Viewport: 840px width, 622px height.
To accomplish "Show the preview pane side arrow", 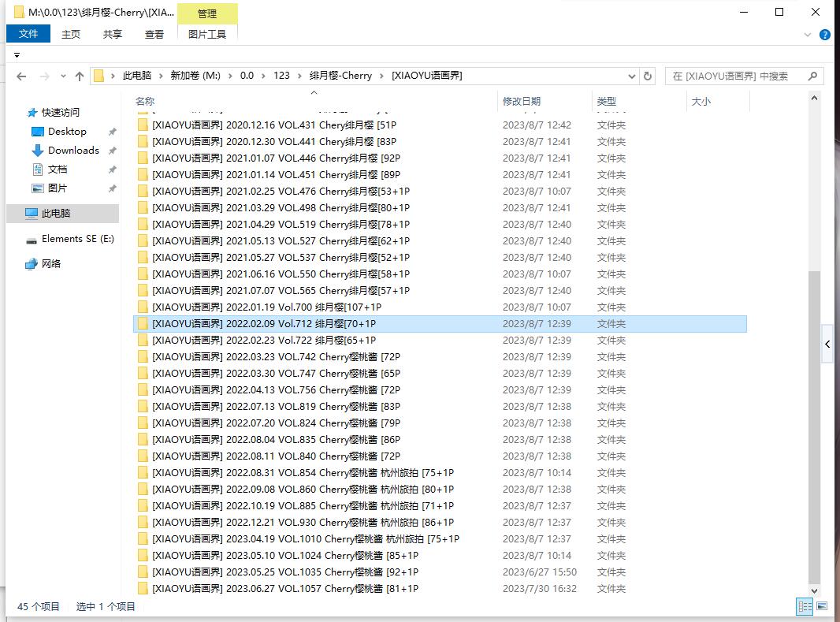I will click(827, 344).
